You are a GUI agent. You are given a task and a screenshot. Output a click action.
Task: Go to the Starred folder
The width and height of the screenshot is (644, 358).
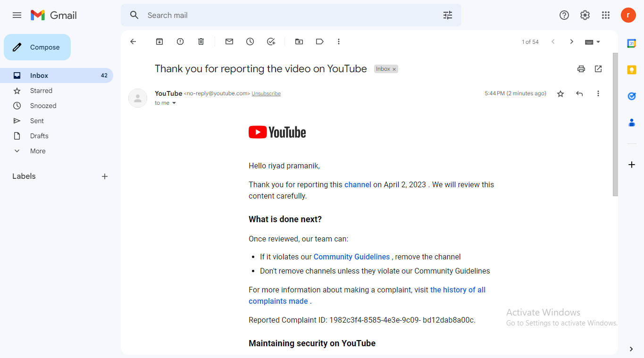tap(41, 91)
